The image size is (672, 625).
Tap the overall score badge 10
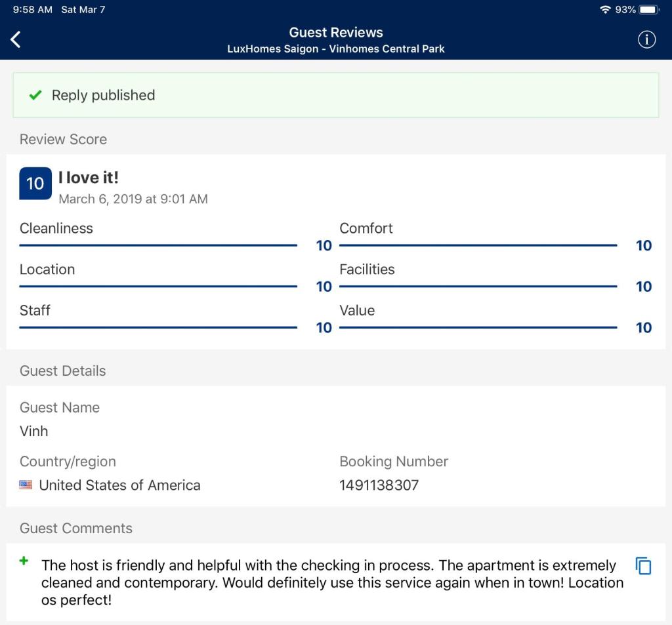click(35, 184)
